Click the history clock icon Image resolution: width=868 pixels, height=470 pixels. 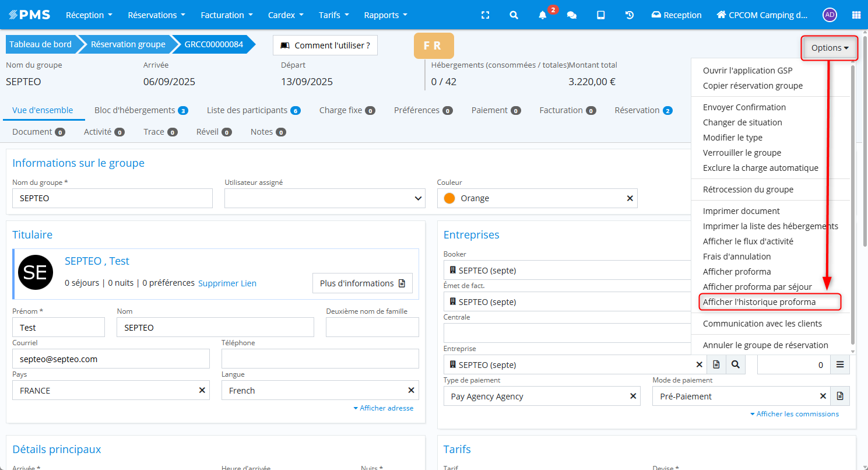coord(630,15)
